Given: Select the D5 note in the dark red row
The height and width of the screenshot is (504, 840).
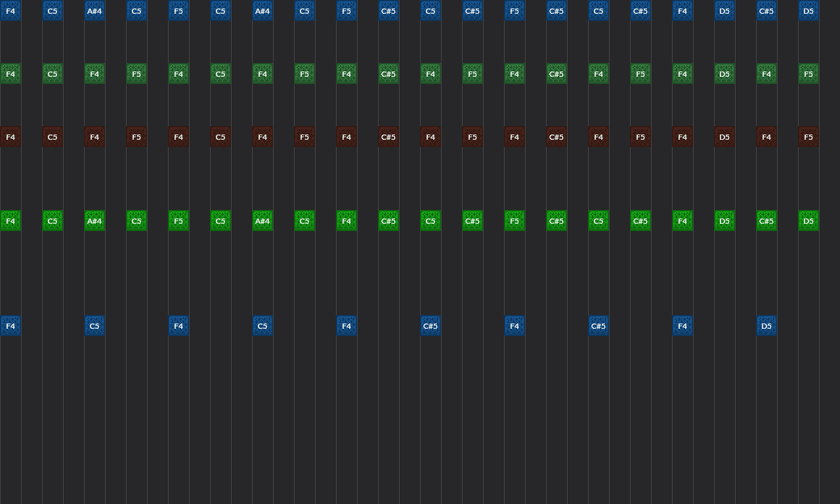Looking at the screenshot, I should (724, 136).
